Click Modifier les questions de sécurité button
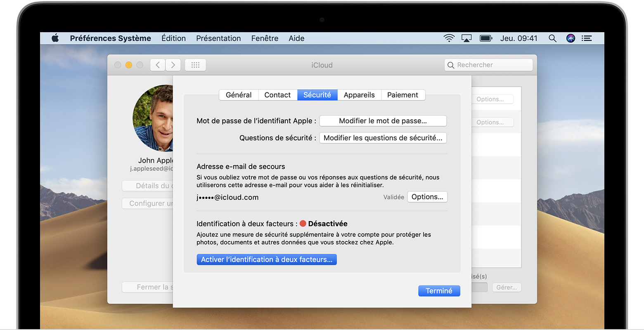Viewport: 644px width, 330px height. point(383,138)
